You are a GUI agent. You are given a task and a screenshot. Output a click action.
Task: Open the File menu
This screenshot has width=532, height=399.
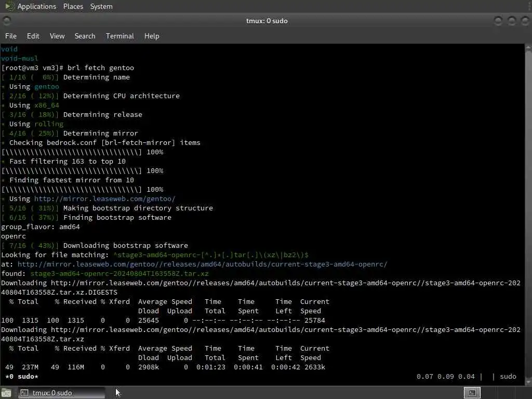(11, 36)
